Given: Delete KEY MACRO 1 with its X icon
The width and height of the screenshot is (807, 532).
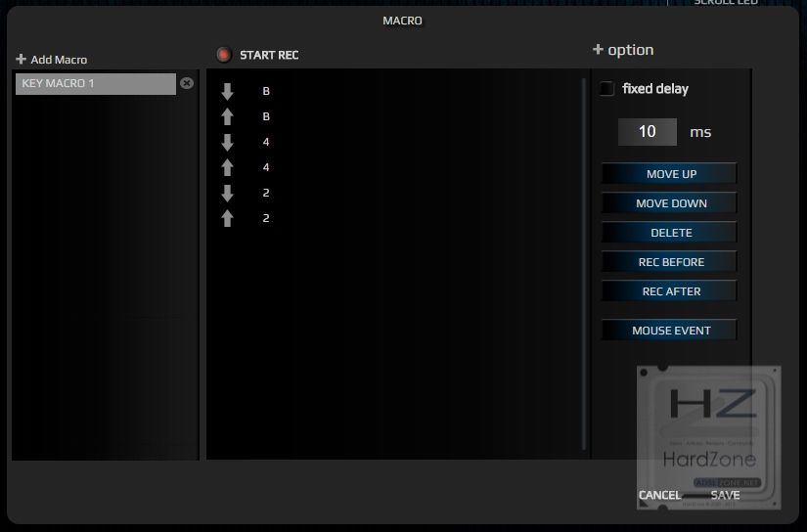Looking at the screenshot, I should (187, 83).
